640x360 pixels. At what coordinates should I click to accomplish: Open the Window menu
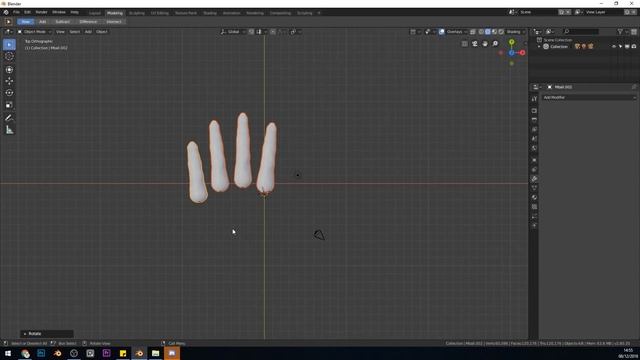pos(59,12)
